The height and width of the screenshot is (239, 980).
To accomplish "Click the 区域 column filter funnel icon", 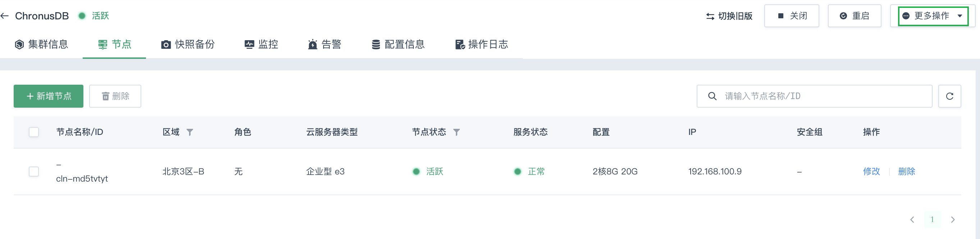I will (x=190, y=132).
